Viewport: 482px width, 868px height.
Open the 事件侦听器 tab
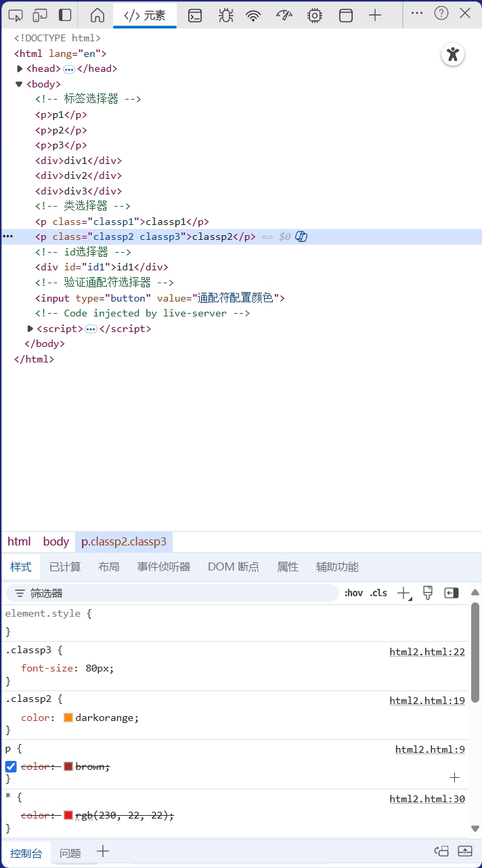point(164,567)
